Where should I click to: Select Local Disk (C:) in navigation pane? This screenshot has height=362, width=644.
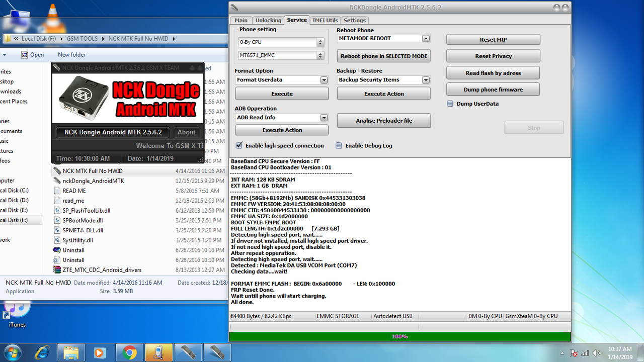tap(14, 191)
